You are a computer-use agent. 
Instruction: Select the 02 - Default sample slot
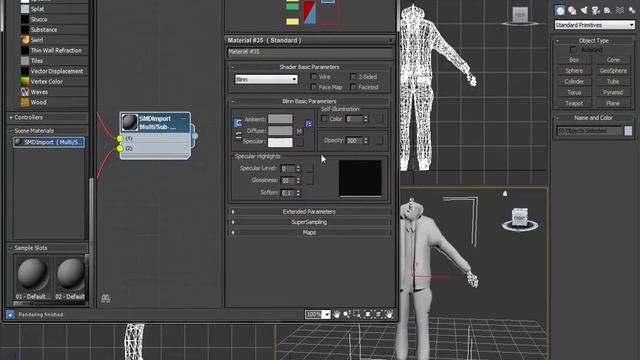70,278
